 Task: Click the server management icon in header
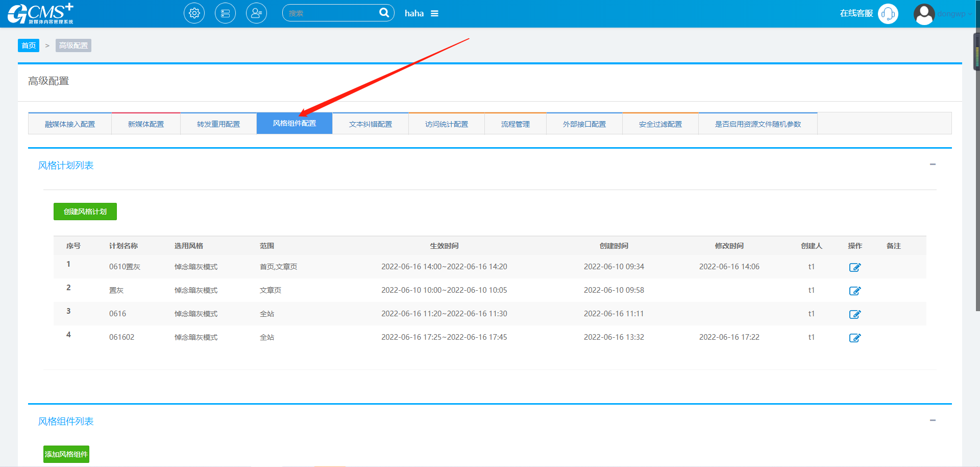pos(225,13)
